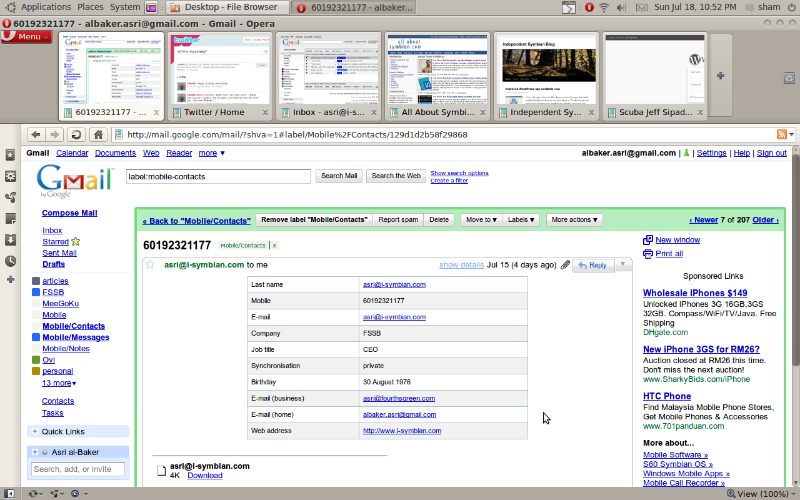
Task: Click the Gmail Labs green flask icon
Action: 686,153
